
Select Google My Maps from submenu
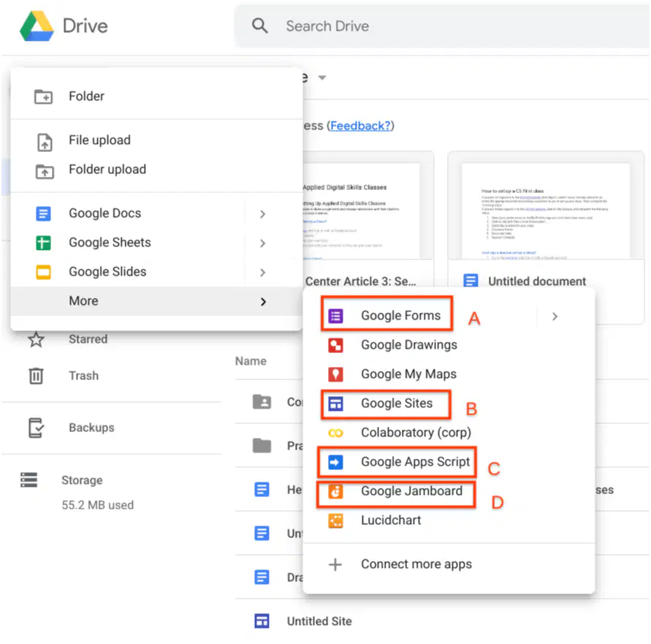(449, 374)
